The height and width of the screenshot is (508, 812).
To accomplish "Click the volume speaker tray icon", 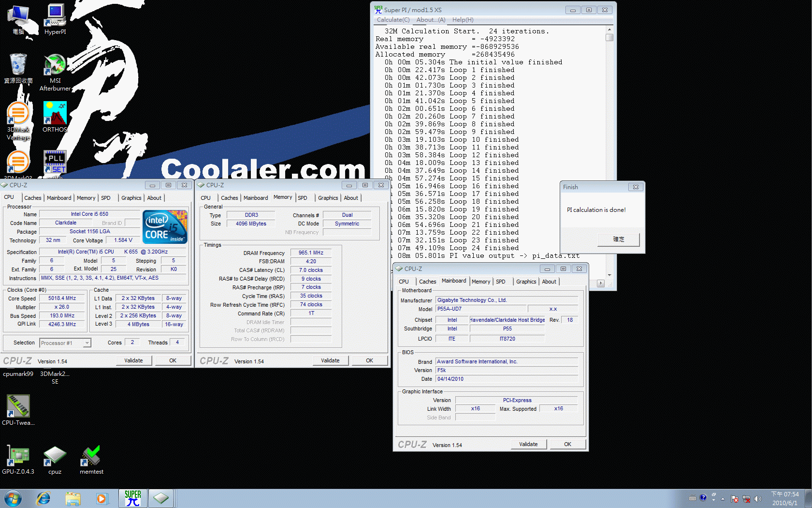I will click(x=757, y=498).
